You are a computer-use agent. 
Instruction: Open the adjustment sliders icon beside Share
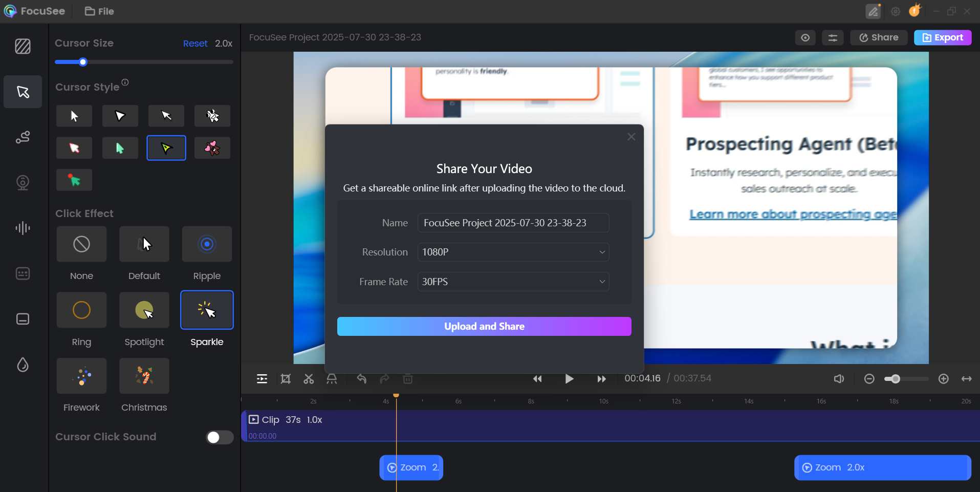833,37
